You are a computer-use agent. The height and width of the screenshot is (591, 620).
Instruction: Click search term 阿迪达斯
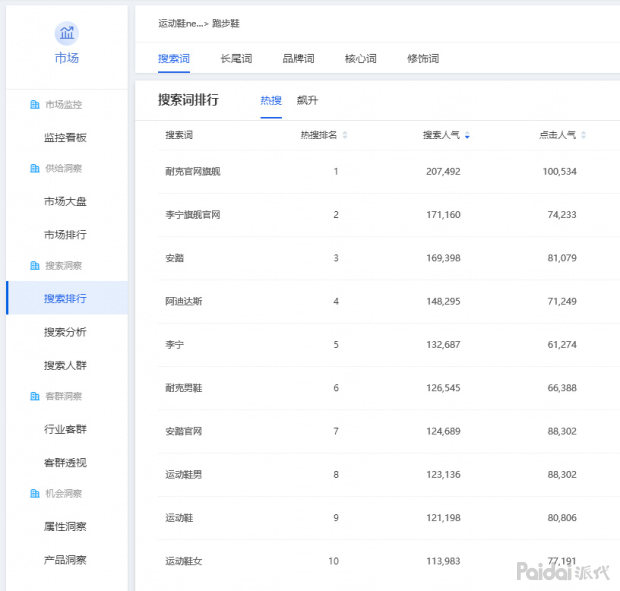tap(183, 302)
